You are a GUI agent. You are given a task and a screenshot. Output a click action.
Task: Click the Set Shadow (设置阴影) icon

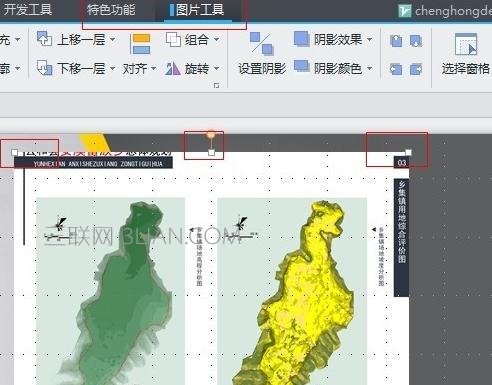tap(262, 43)
